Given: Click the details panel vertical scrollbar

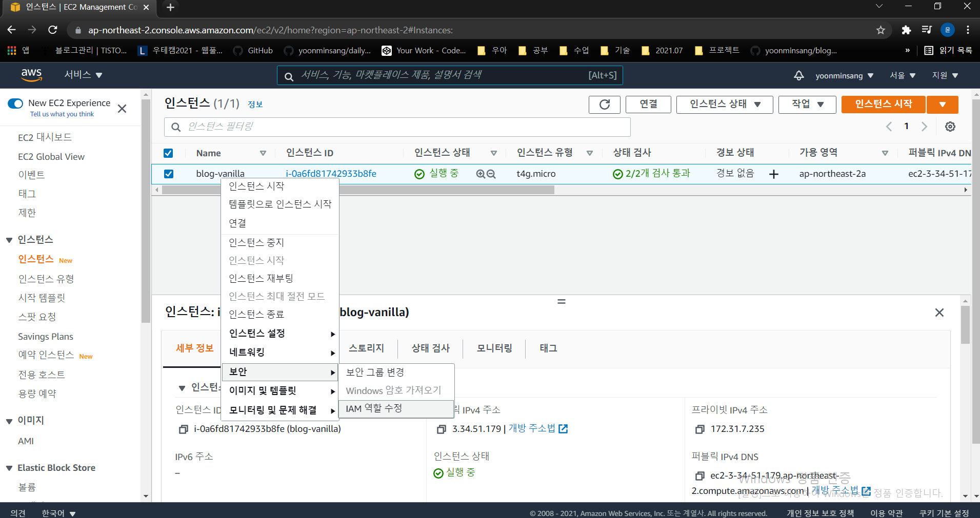Looking at the screenshot, I should coord(965,325).
